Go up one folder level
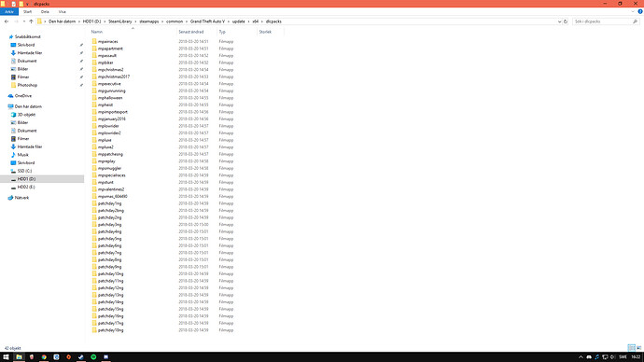Viewport: 644px width, 362px height. click(x=31, y=21)
